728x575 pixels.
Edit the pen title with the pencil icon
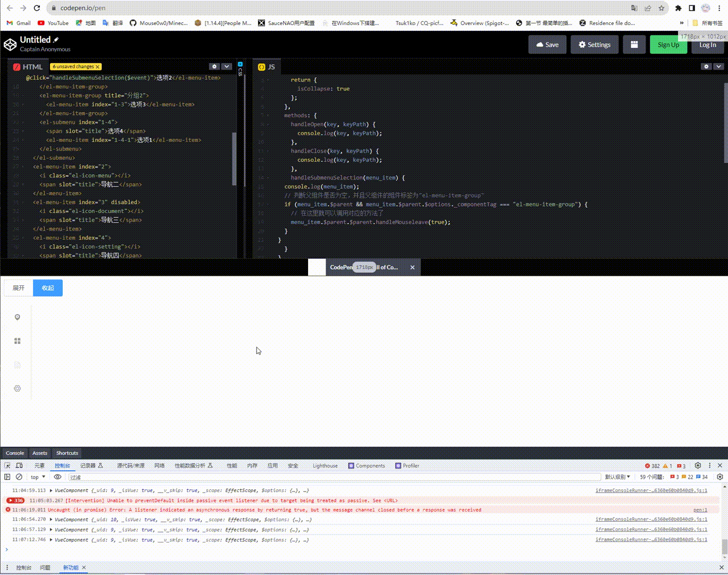[x=56, y=40]
